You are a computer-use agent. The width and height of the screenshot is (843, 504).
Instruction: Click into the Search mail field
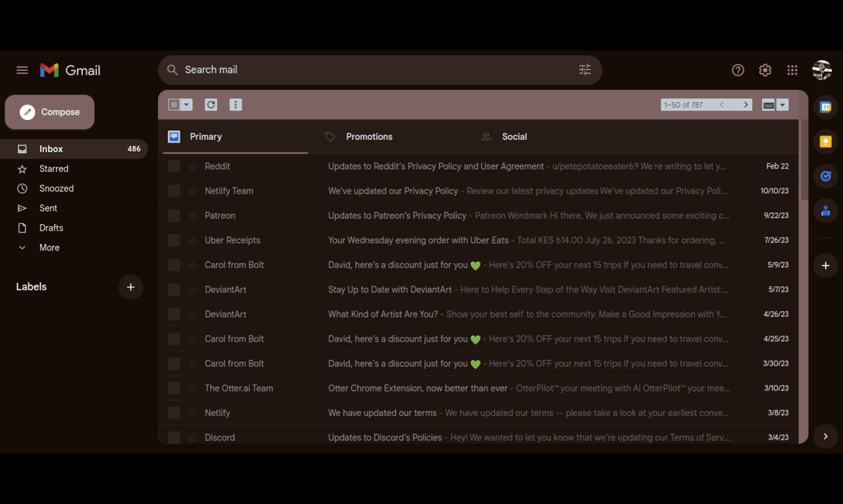[x=378, y=70]
